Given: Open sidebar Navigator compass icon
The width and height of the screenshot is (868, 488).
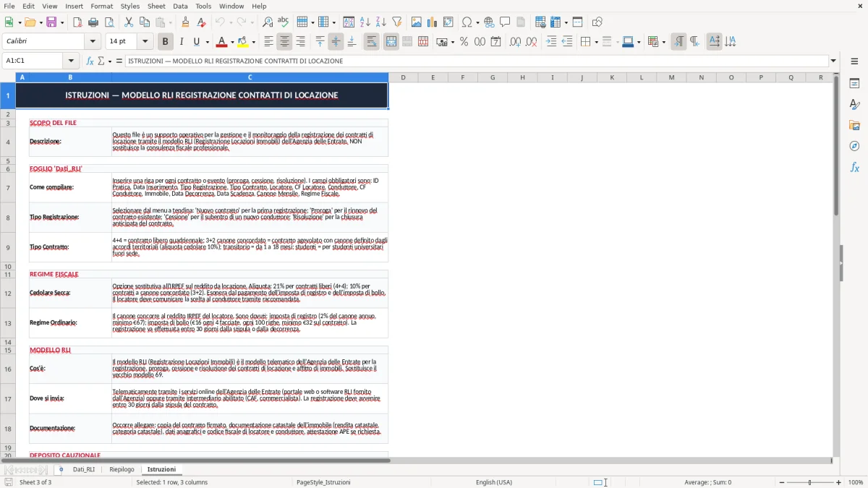Looking at the screenshot, I should point(854,146).
